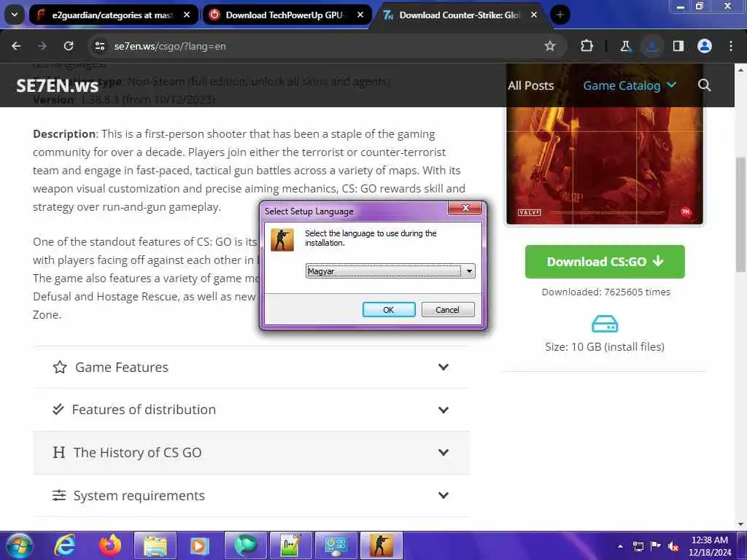The image size is (747, 560).
Task: Show browser downloads
Action: coord(651,46)
